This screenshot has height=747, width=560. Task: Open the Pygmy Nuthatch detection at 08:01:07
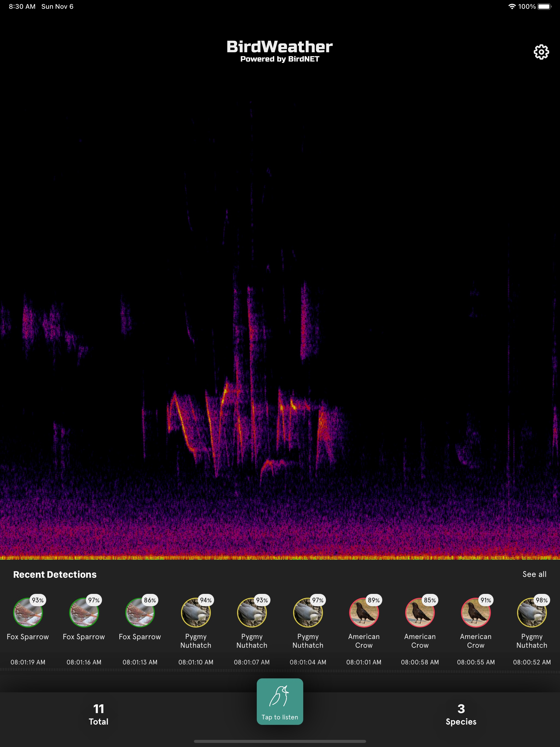click(252, 612)
